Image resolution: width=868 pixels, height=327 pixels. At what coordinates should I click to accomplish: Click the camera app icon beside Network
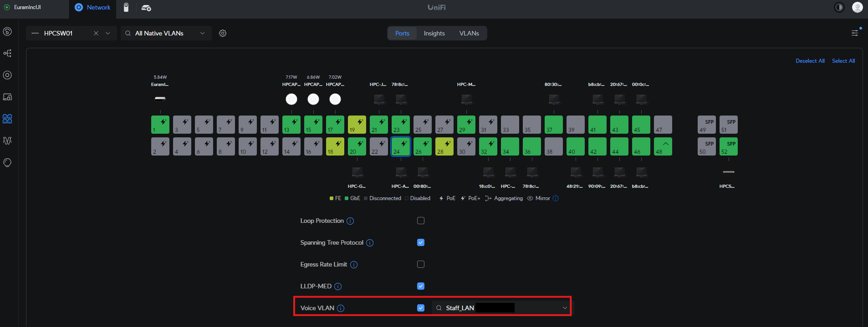click(126, 7)
